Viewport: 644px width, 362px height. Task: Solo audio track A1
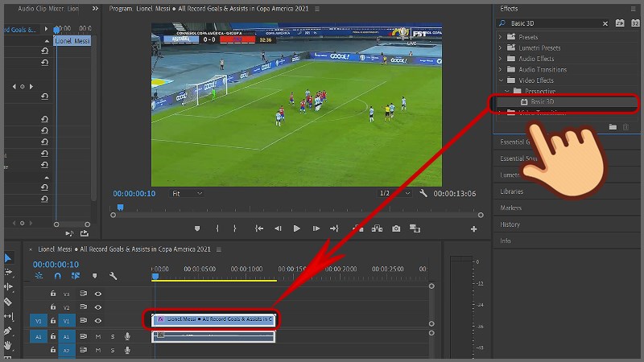pos(113,336)
